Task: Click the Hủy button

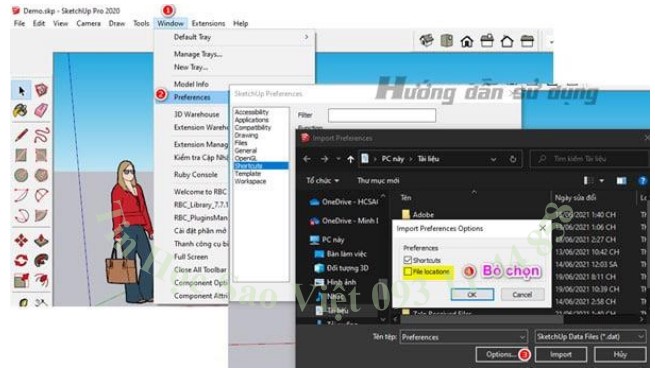Action: click(620, 355)
